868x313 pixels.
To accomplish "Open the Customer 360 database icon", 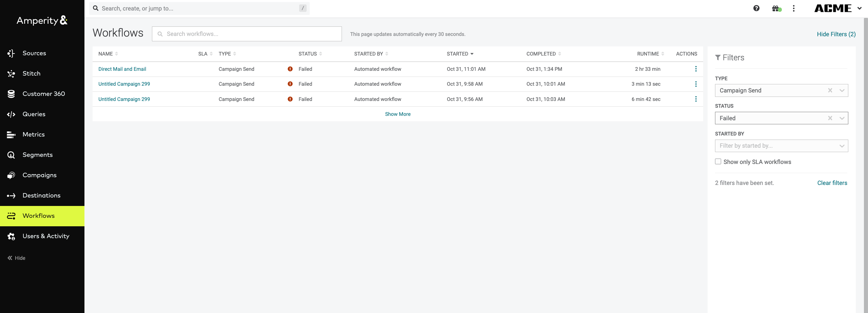I will [11, 94].
